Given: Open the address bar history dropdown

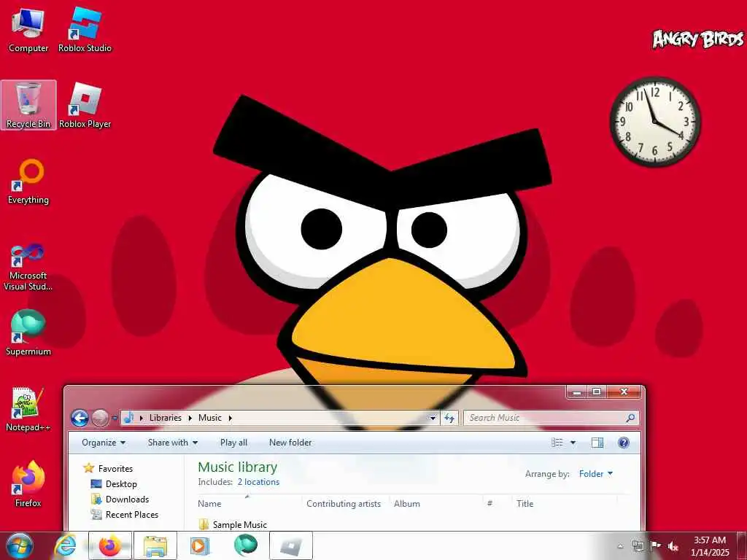Looking at the screenshot, I should (433, 418).
